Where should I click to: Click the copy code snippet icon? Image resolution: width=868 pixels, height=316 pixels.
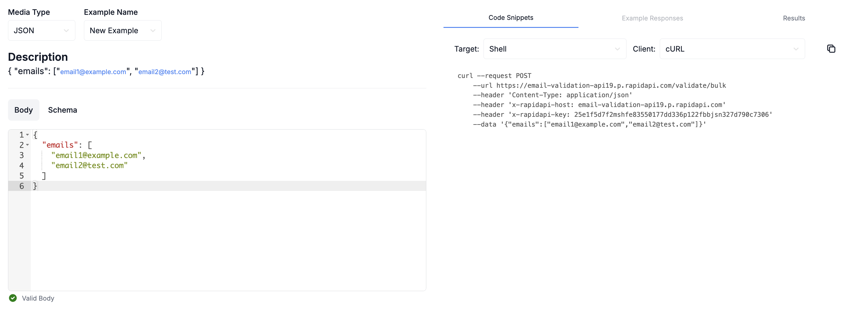[831, 49]
